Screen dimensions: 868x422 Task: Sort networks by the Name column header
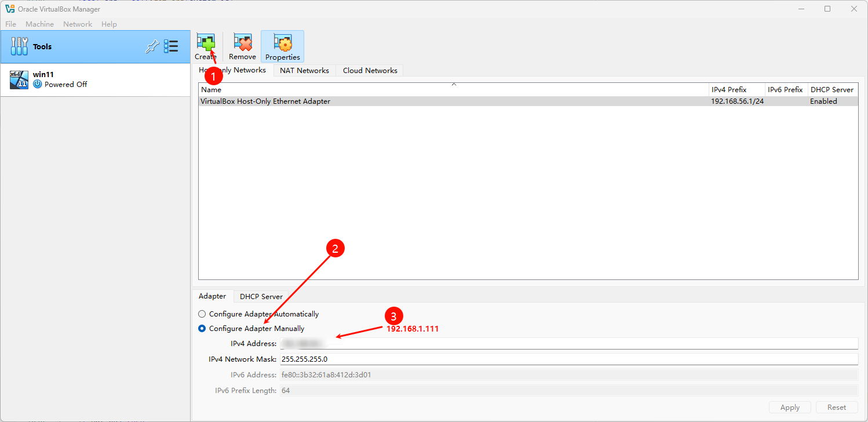point(454,90)
